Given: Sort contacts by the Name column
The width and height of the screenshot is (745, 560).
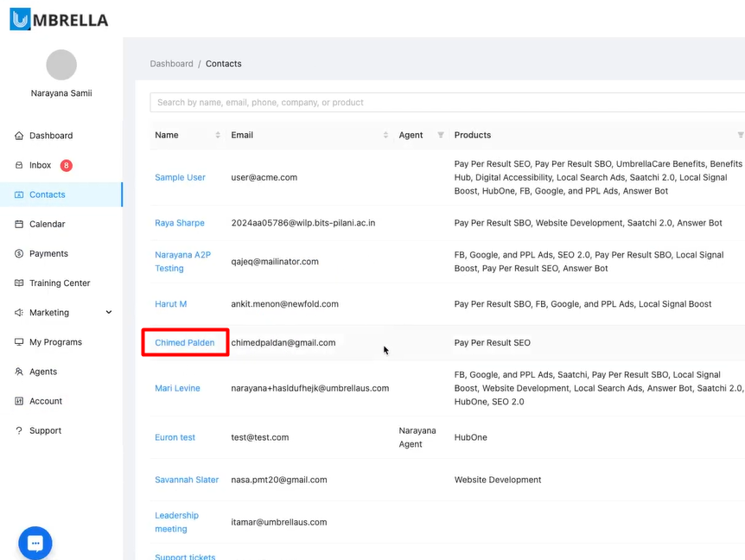Looking at the screenshot, I should coord(218,135).
